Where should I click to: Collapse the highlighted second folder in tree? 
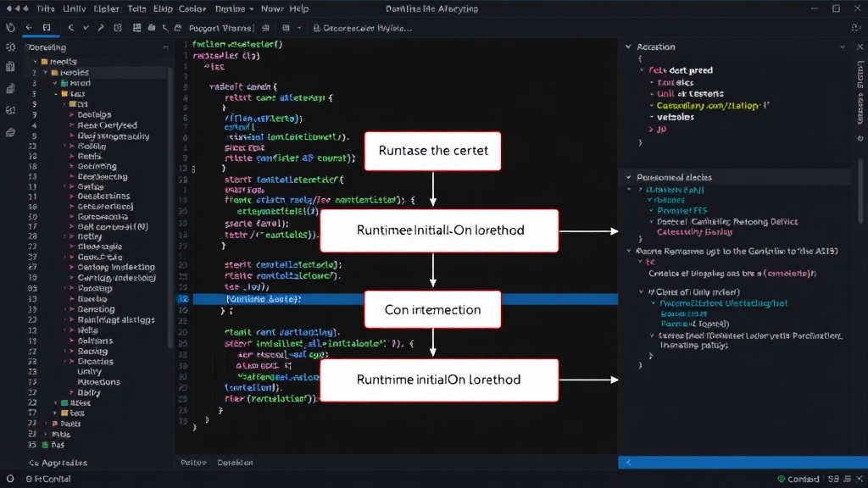46,73
